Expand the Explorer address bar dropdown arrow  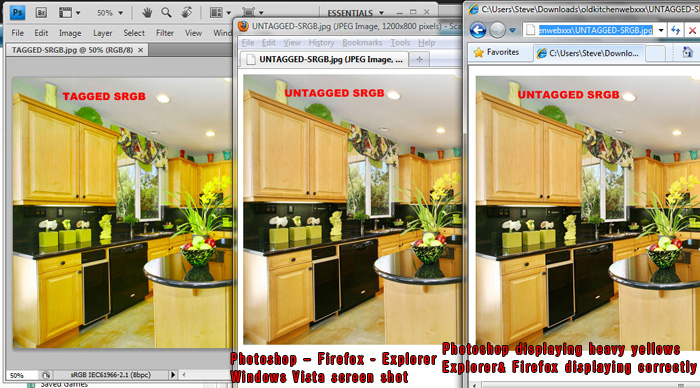661,30
